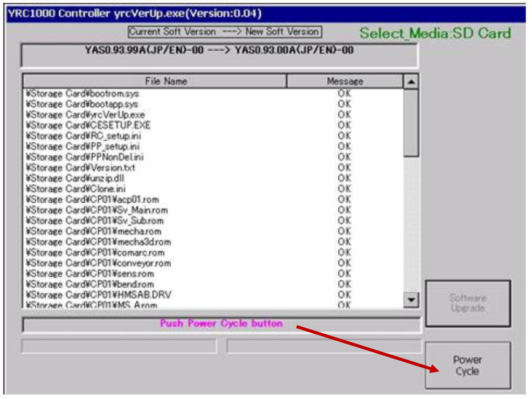Click the version info text box

219,56
